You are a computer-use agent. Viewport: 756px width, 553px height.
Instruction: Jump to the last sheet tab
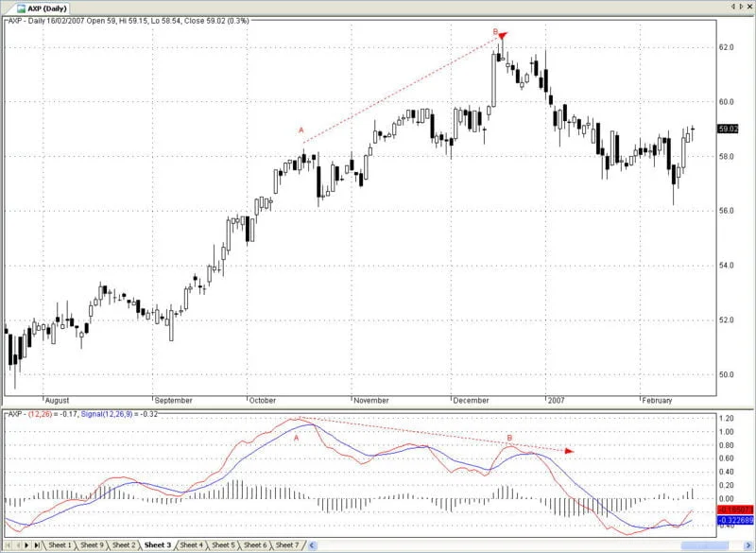[37, 545]
